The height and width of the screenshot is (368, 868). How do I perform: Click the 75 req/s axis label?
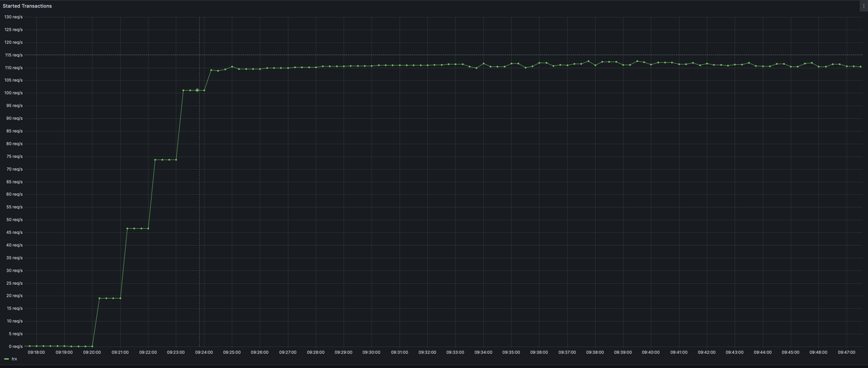click(14, 156)
